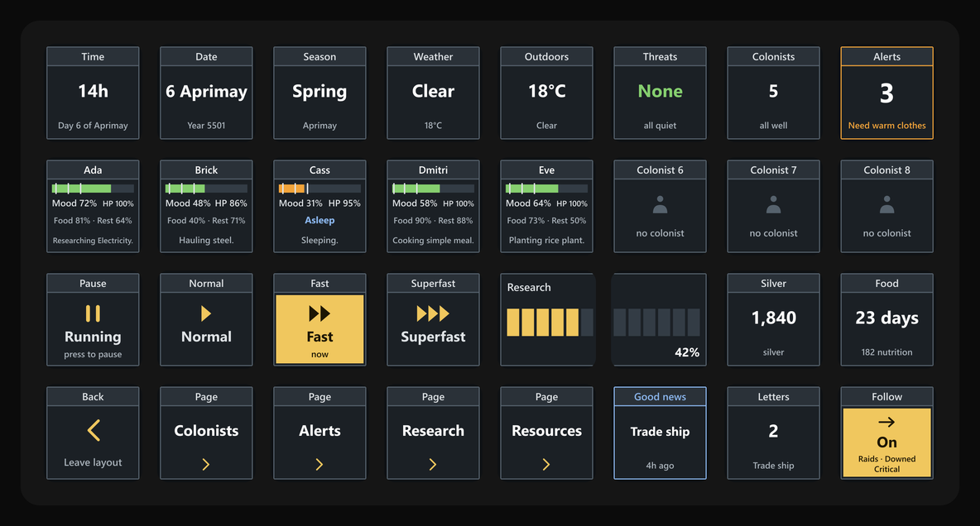Click the Food "23 days" value
This screenshot has height=526, width=980.
point(886,318)
